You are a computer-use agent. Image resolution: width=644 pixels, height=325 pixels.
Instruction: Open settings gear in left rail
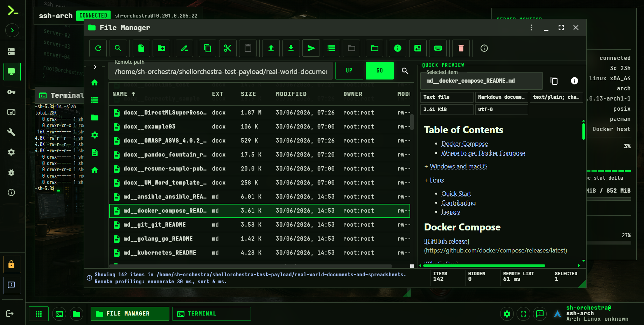click(11, 152)
